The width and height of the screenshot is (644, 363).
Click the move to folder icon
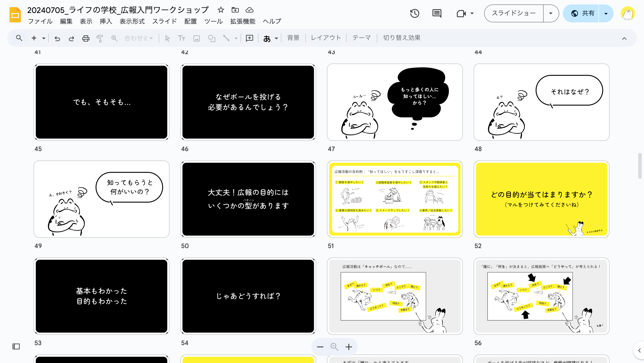(x=235, y=10)
